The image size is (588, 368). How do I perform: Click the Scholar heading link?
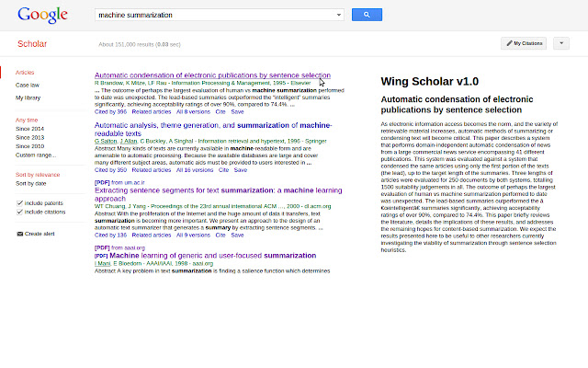pos(32,44)
